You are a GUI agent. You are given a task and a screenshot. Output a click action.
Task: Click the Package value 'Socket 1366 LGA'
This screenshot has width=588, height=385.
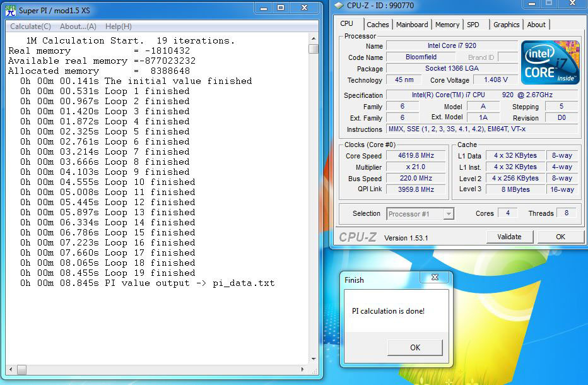coord(452,68)
